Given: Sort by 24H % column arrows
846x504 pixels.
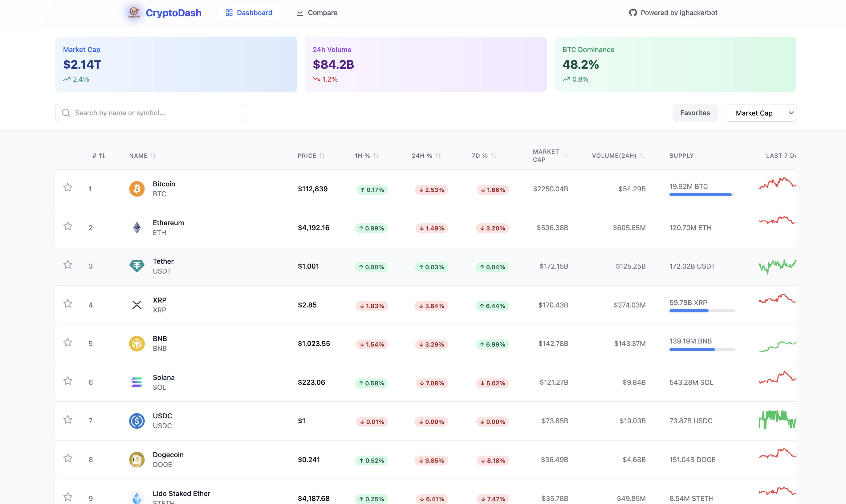Looking at the screenshot, I should click(x=438, y=156).
